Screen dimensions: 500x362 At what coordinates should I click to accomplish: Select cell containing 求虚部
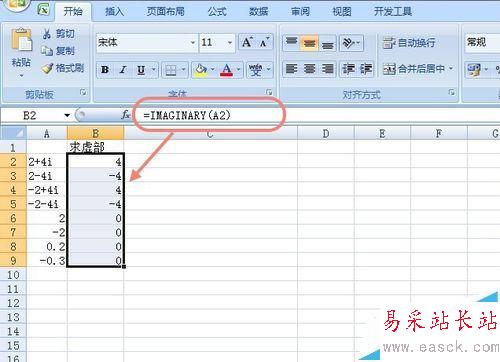(95, 147)
